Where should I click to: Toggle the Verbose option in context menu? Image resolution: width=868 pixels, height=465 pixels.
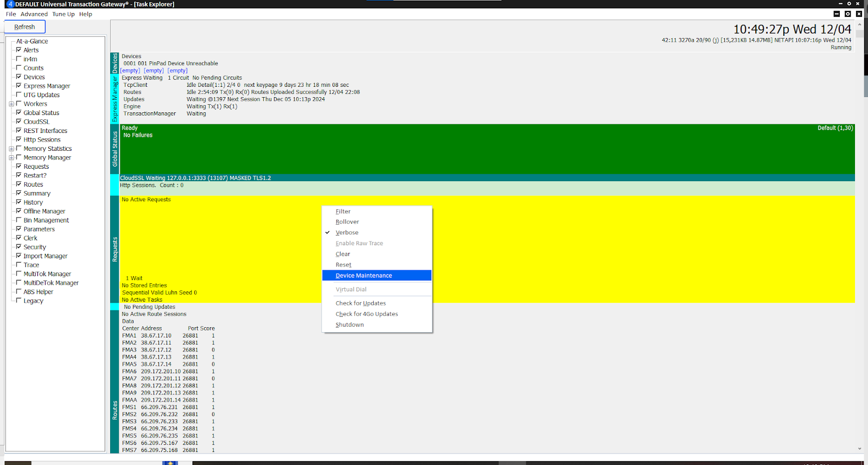(x=347, y=233)
